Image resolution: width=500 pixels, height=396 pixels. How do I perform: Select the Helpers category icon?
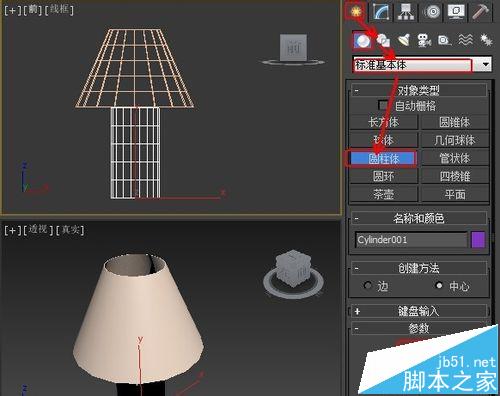pos(445,41)
